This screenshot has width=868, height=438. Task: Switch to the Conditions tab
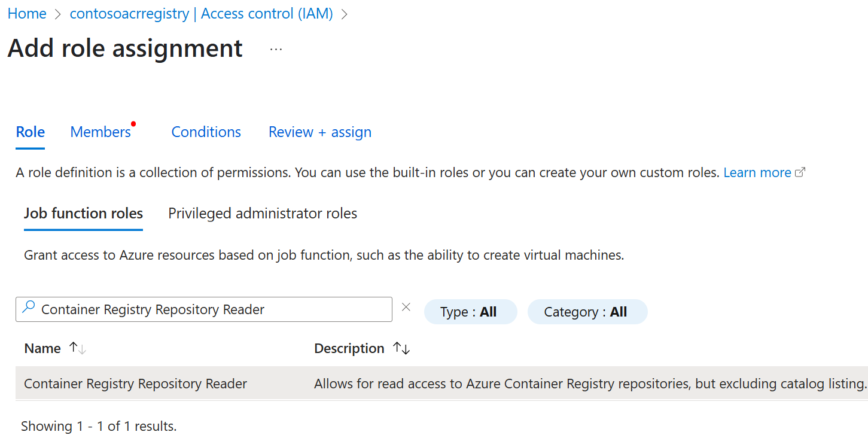tap(206, 132)
